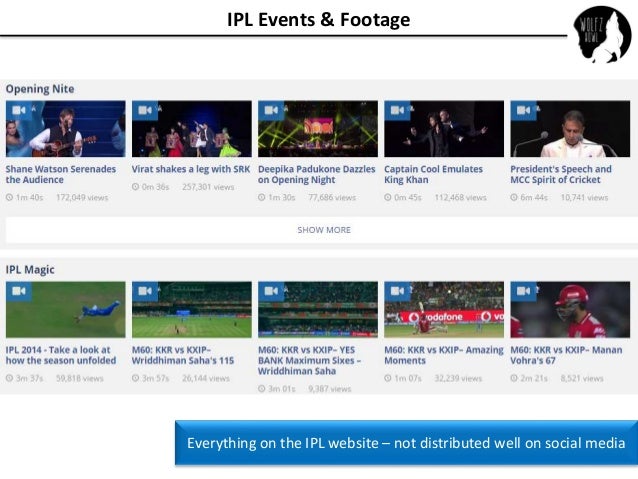Click video camera icon on Manan Vohra thumbnail

point(523,291)
